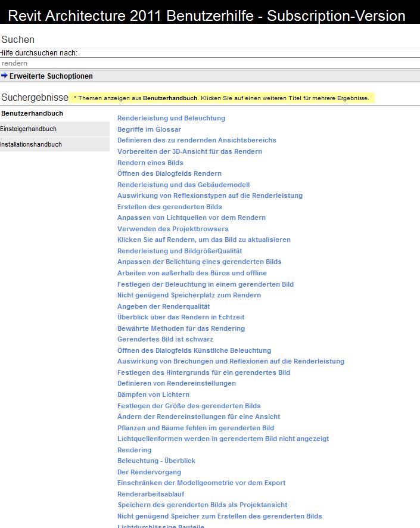
Task: Open 'Nicht genügend Speicher zum Erstellen des gerenderten Bilds'
Action: (x=219, y=516)
